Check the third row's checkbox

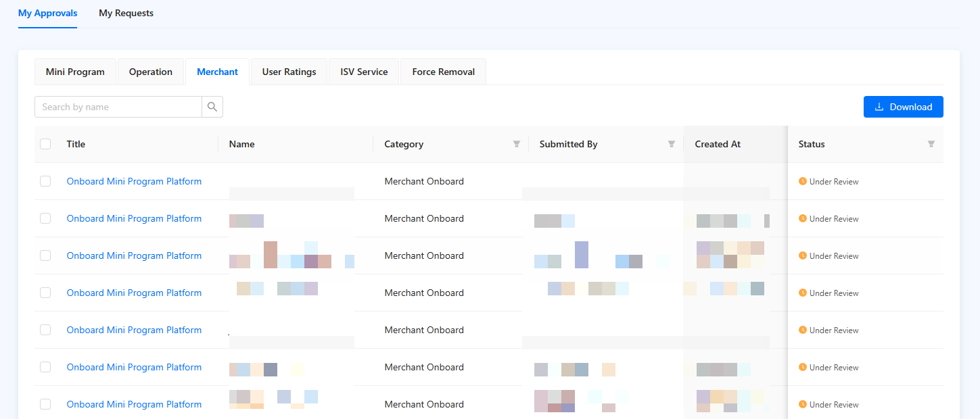[45, 255]
